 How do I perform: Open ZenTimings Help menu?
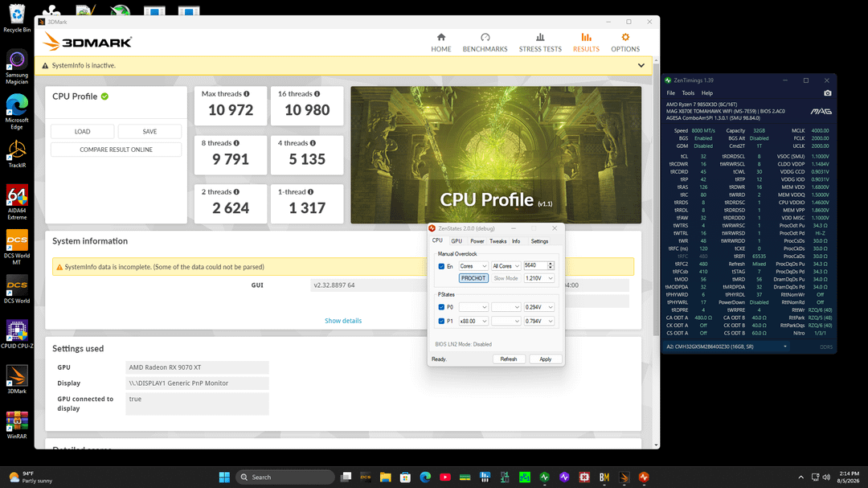pos(707,93)
